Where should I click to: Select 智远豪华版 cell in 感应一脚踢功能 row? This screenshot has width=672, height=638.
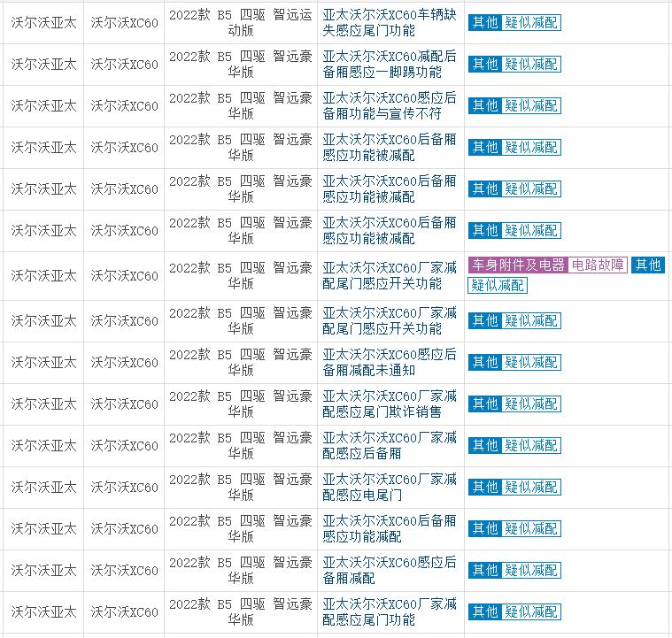click(x=241, y=65)
